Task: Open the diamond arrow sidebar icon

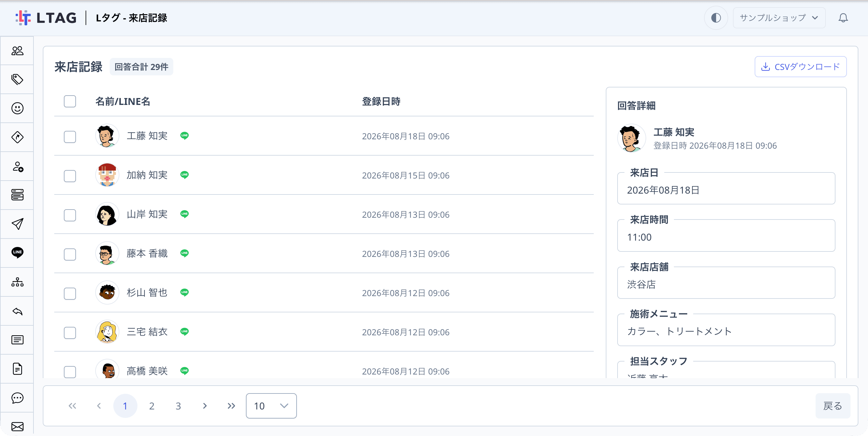Action: coord(17,137)
